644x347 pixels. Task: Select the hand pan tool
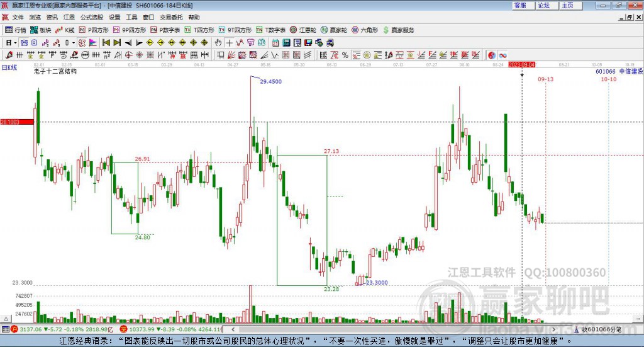pos(218,43)
